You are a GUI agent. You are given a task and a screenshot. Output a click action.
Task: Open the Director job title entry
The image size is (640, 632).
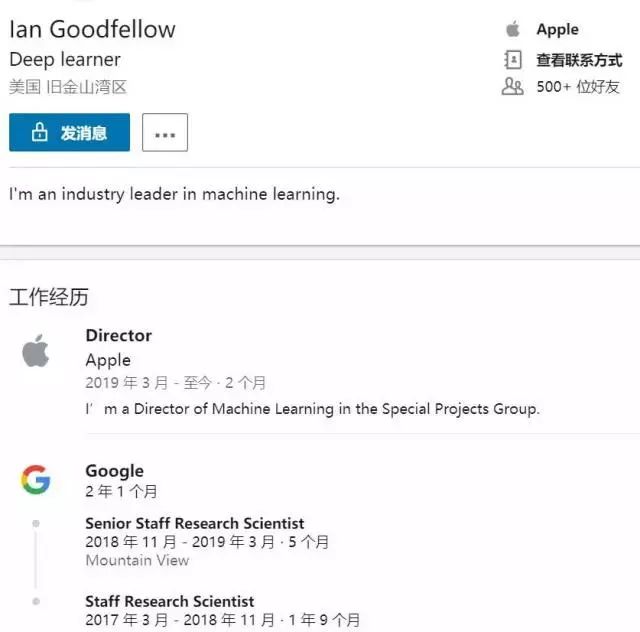tap(119, 336)
